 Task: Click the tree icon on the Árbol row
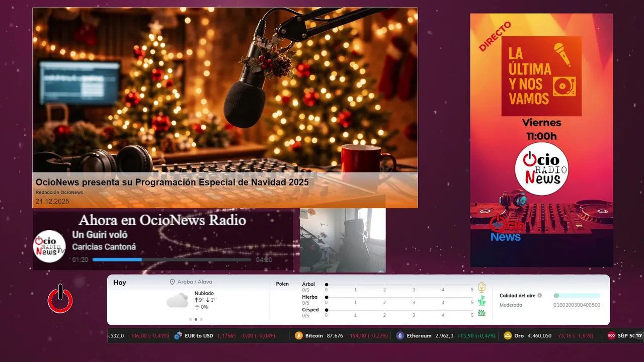(x=481, y=288)
